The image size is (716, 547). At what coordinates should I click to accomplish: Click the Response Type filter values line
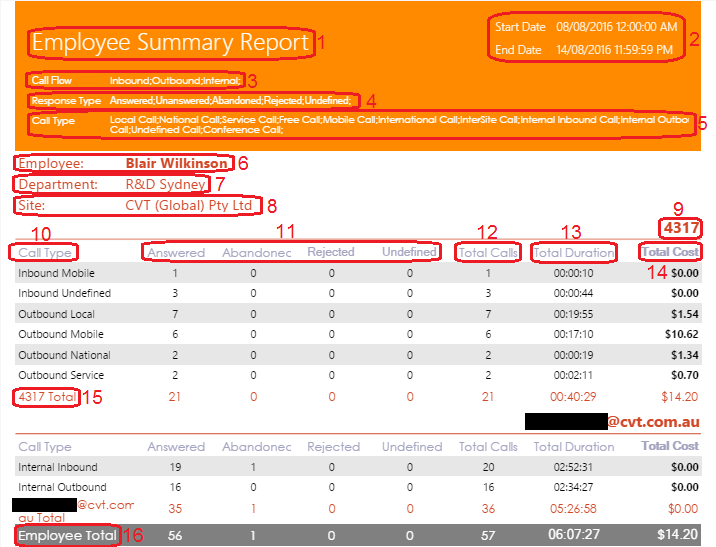click(231, 100)
